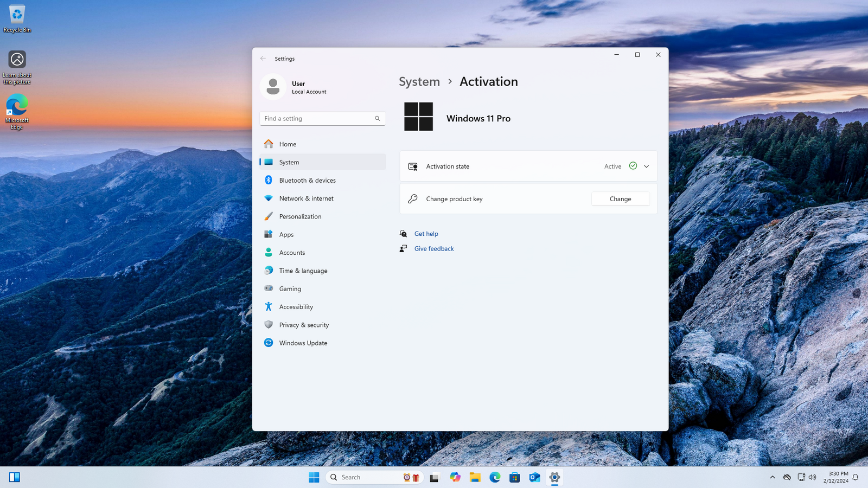Launch Copilot from the taskbar
Screen dimensions: 868x488
point(455,477)
